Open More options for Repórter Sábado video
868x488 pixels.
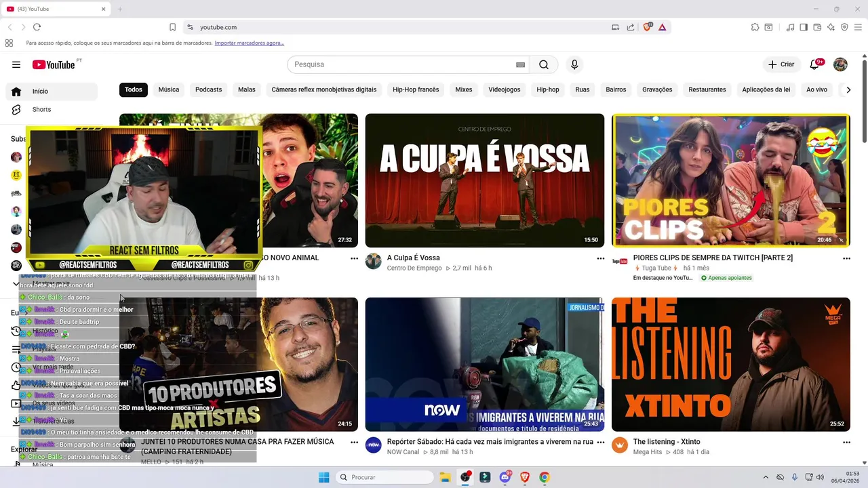tap(600, 442)
